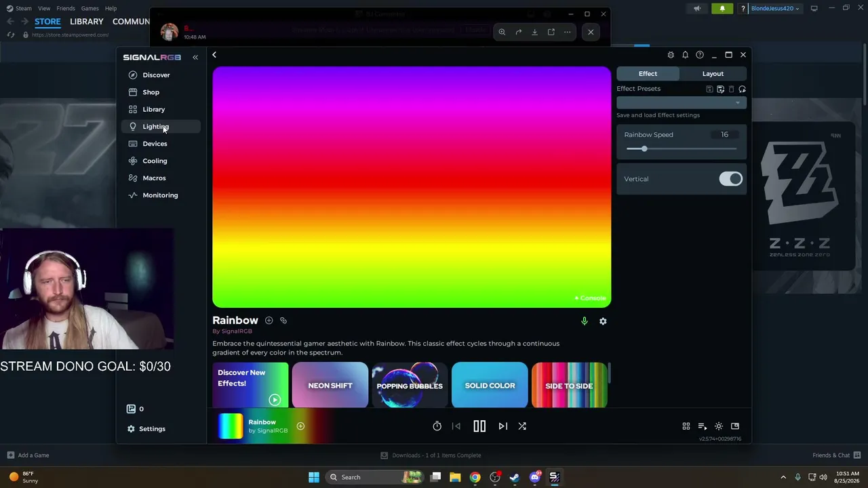Click the By SignalRGB author link
Viewport: 868px width, 488px height.
click(232, 331)
